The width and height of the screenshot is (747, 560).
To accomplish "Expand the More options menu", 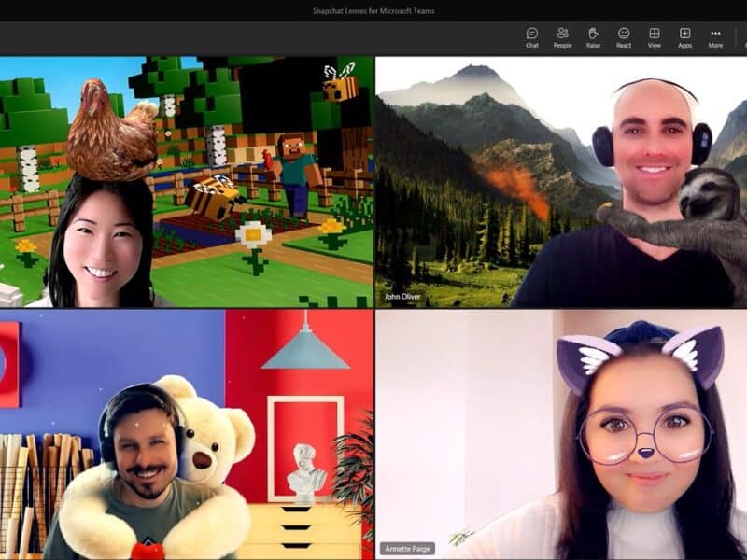I will coord(715,37).
